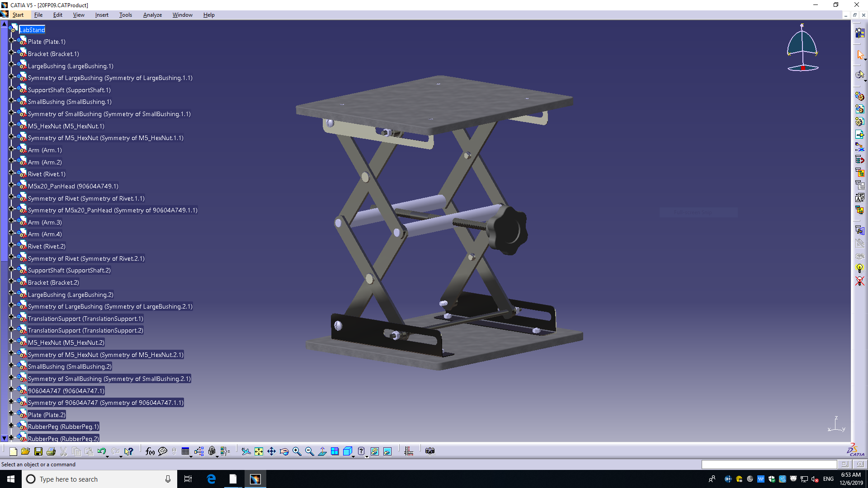Open the Isometric View dropdown arrow
The width and height of the screenshot is (868, 488).
354,456
